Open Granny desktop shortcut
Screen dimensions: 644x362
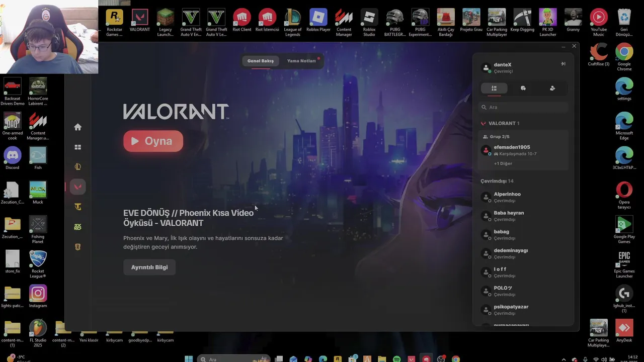573,20
